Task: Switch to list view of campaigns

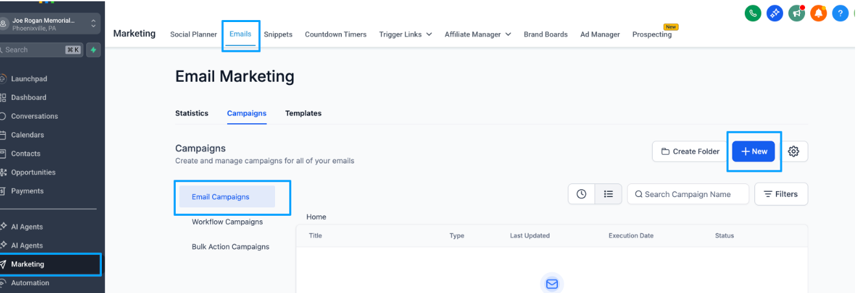Action: point(609,194)
